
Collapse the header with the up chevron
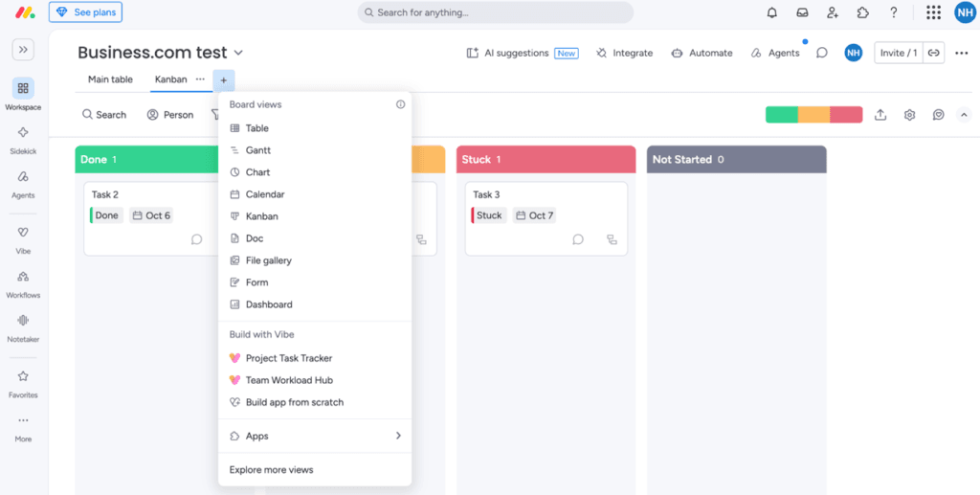tap(964, 115)
